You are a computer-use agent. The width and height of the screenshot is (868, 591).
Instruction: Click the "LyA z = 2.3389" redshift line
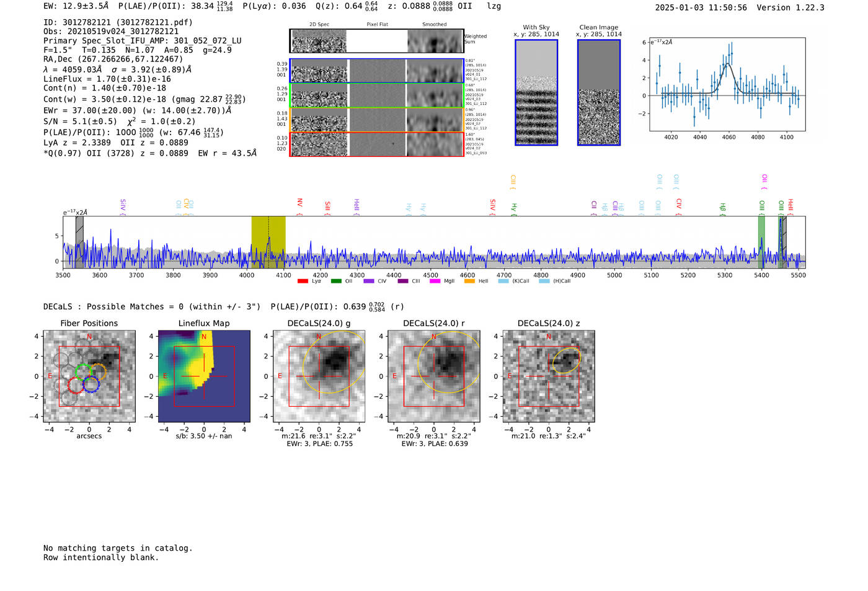[x=77, y=143]
